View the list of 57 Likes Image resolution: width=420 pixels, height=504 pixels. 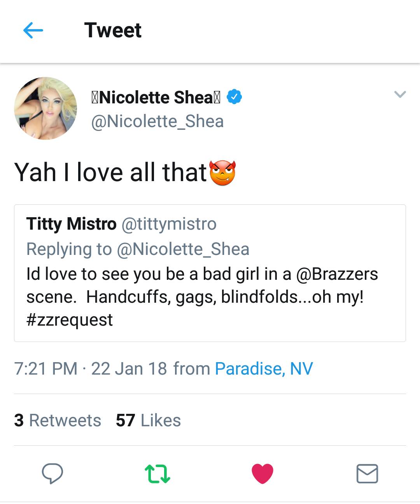coord(147,420)
